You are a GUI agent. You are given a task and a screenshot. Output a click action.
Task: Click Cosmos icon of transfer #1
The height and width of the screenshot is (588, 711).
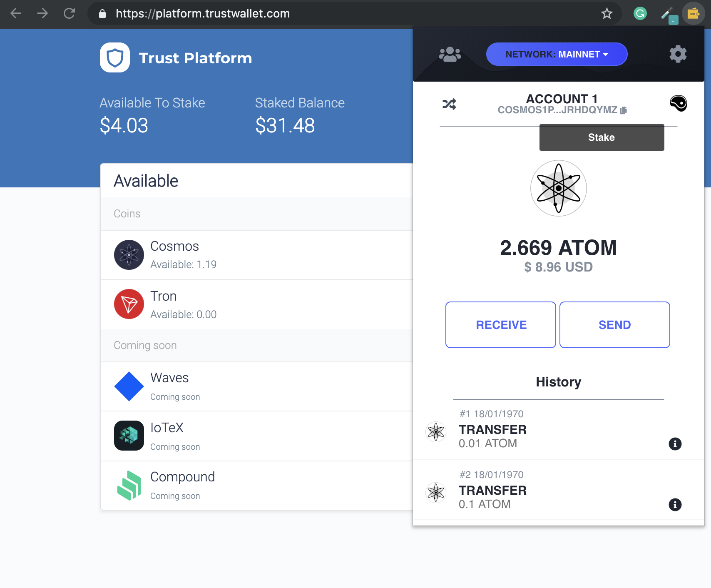(436, 432)
